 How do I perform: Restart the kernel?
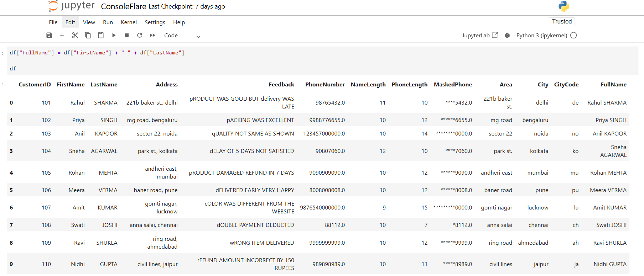140,35
